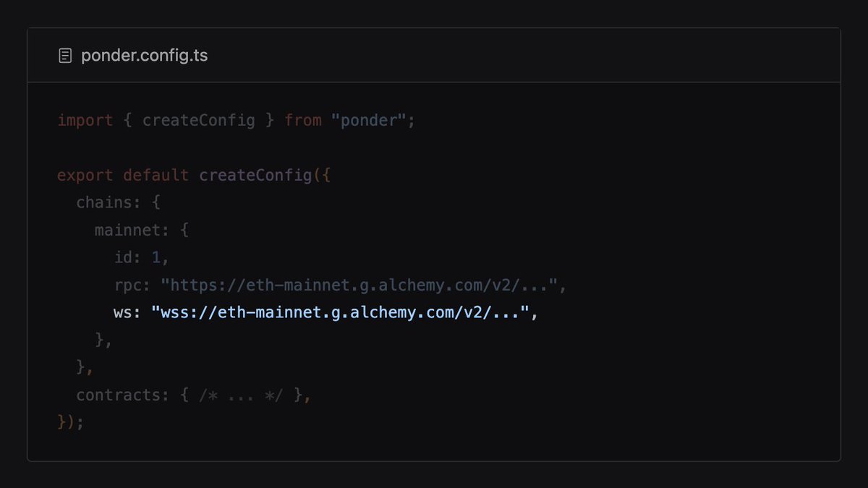Click the export default createConfig line

194,175
